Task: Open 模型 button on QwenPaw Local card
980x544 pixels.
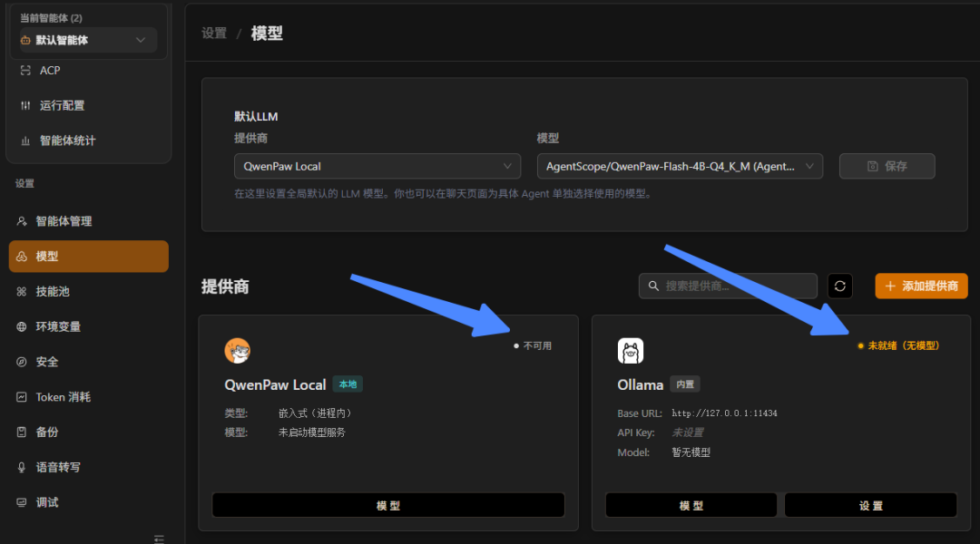Action: [388, 505]
